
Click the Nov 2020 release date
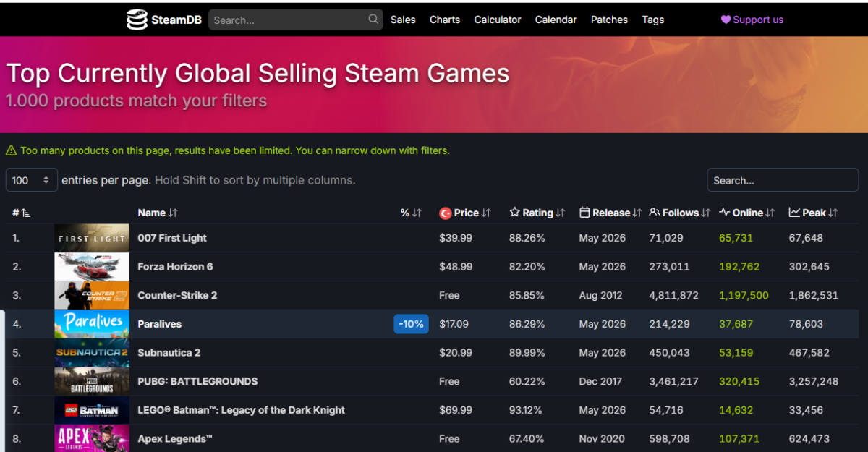point(602,438)
